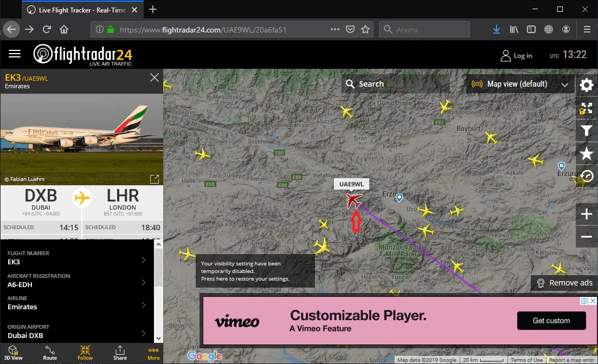Click Log in
The width and height of the screenshot is (598, 364).
pyautogui.click(x=516, y=56)
